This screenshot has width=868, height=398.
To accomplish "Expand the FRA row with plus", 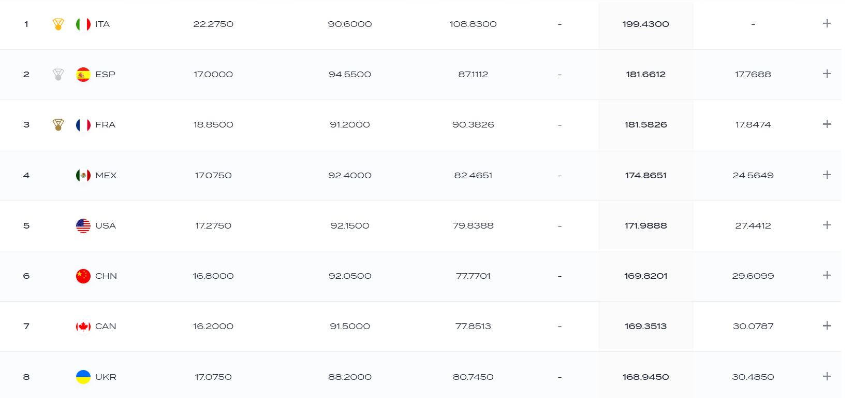I will coord(827,124).
